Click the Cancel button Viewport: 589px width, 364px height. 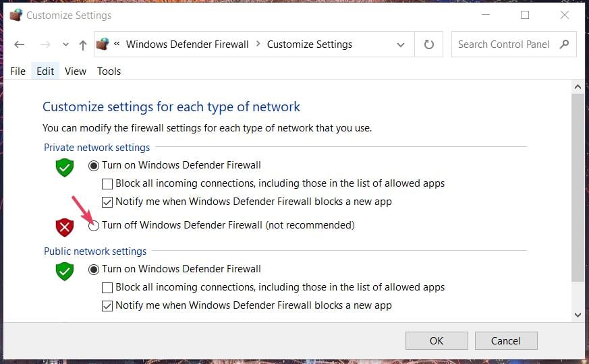tap(506, 340)
